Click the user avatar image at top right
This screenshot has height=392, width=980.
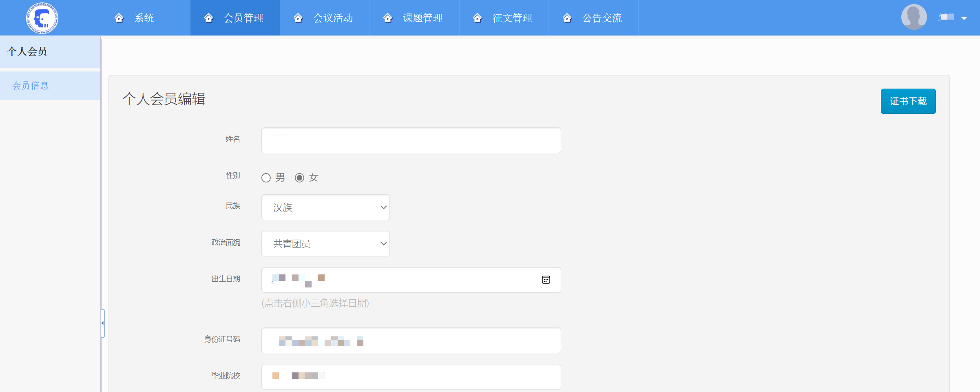[914, 18]
